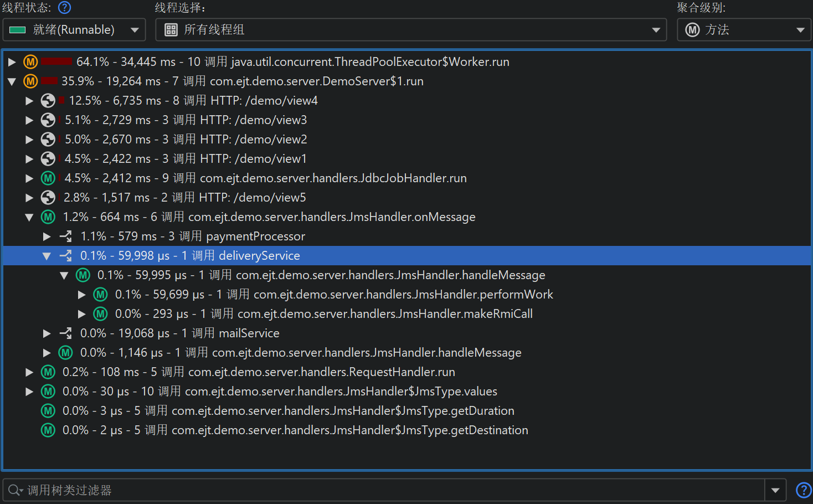Open the call tree filter help icon
The width and height of the screenshot is (813, 504).
click(803, 490)
